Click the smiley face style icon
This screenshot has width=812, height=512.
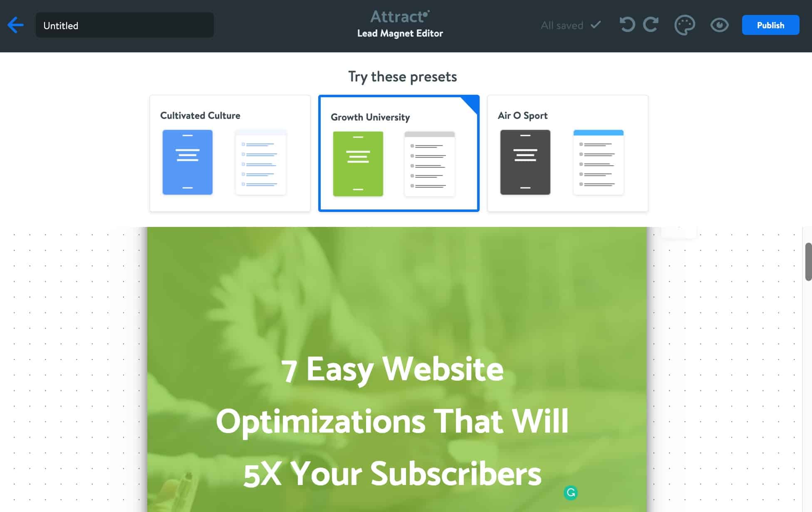click(x=684, y=25)
